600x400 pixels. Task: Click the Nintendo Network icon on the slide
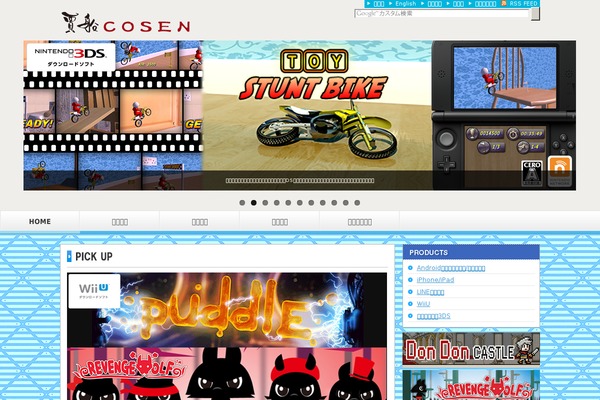coord(559,171)
